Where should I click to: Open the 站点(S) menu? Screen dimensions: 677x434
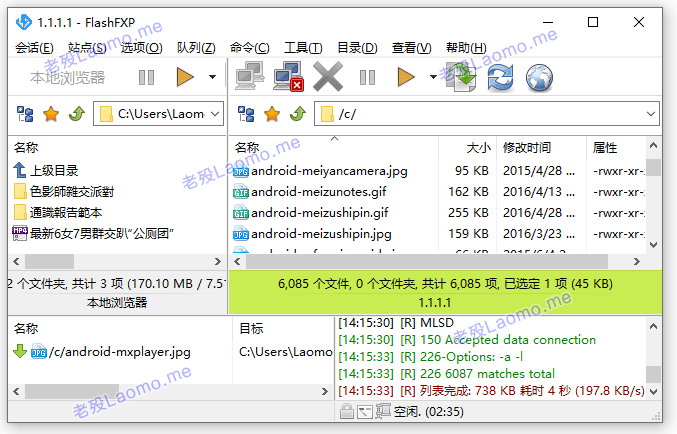coord(87,48)
